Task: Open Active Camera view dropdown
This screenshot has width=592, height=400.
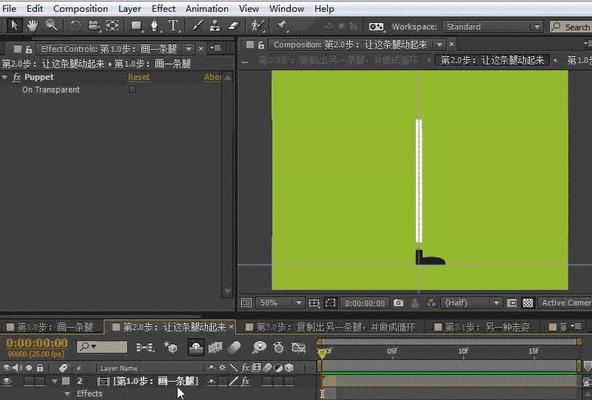Action: [565, 303]
